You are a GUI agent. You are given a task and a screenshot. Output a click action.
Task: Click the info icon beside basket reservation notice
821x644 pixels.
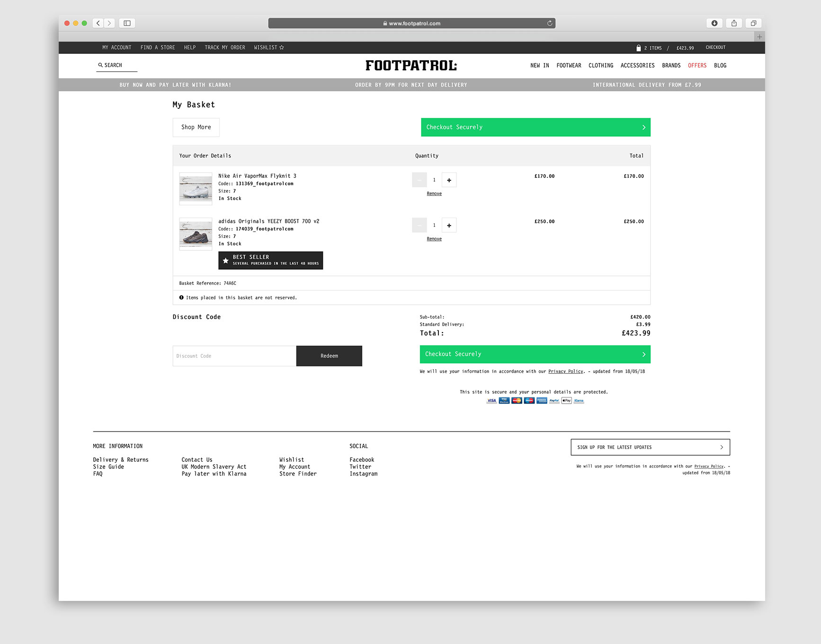181,298
